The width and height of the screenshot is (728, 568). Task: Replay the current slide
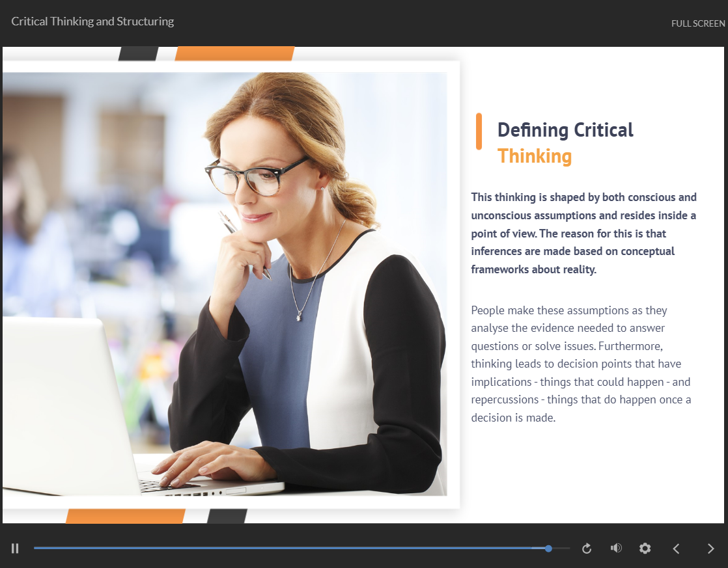pyautogui.click(x=587, y=548)
